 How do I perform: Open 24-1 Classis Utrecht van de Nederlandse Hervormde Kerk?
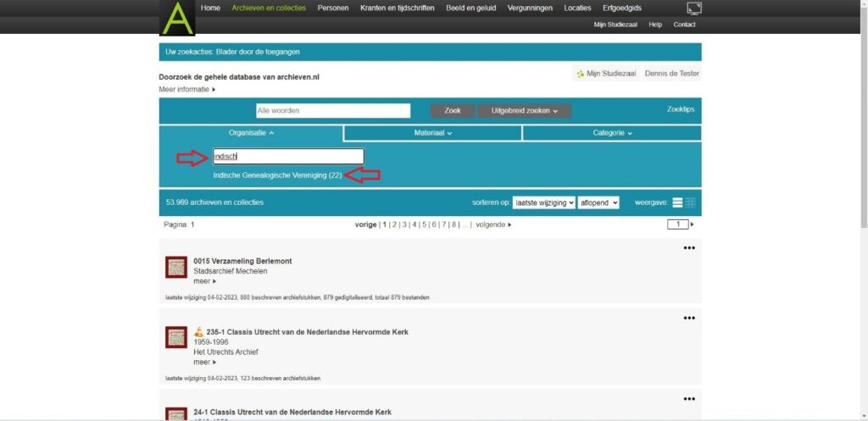(x=292, y=413)
